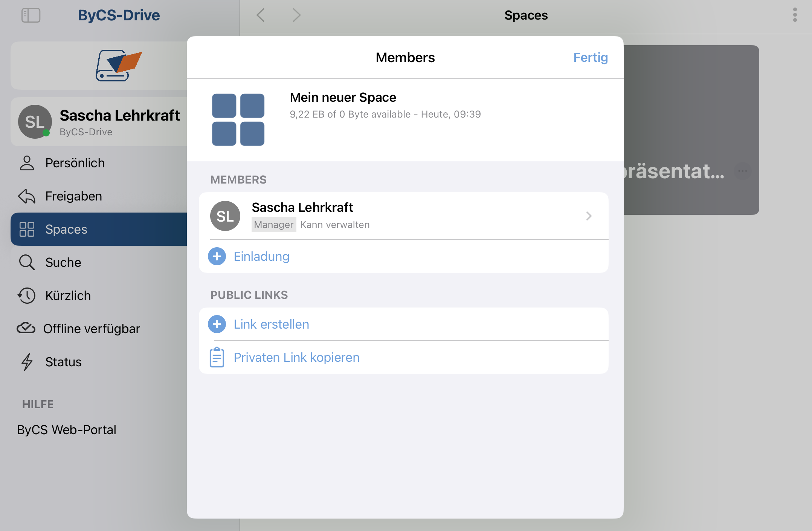Show Offline verfügbar items
The height and width of the screenshot is (531, 812).
click(x=91, y=329)
